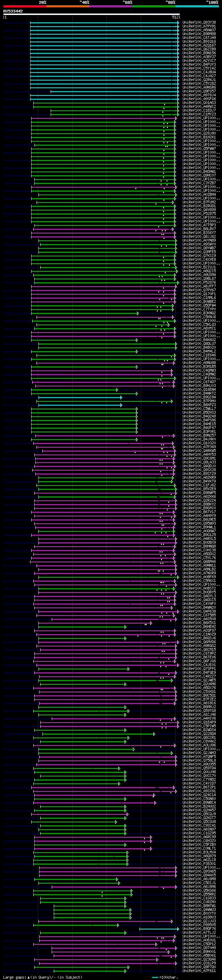This screenshot has height=980, width=222.
Task: Select hit UniRef100_Q01AG3
Action: click(199, 103)
